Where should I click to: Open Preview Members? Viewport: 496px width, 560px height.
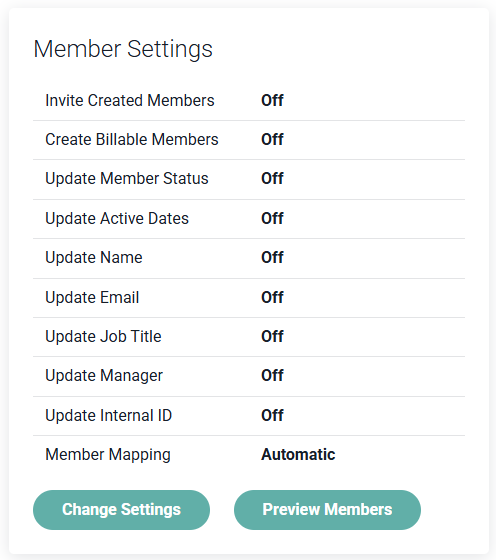pos(327,510)
